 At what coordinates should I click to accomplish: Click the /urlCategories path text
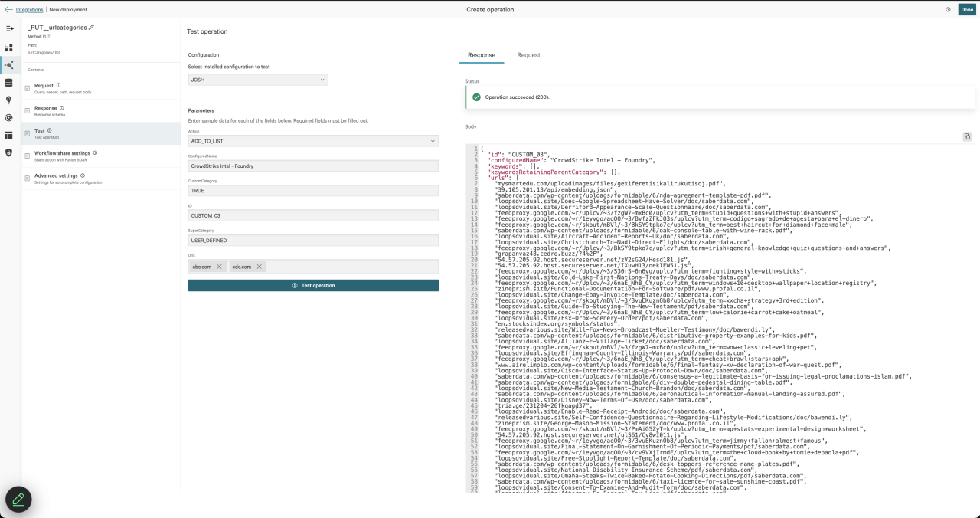pos(44,53)
